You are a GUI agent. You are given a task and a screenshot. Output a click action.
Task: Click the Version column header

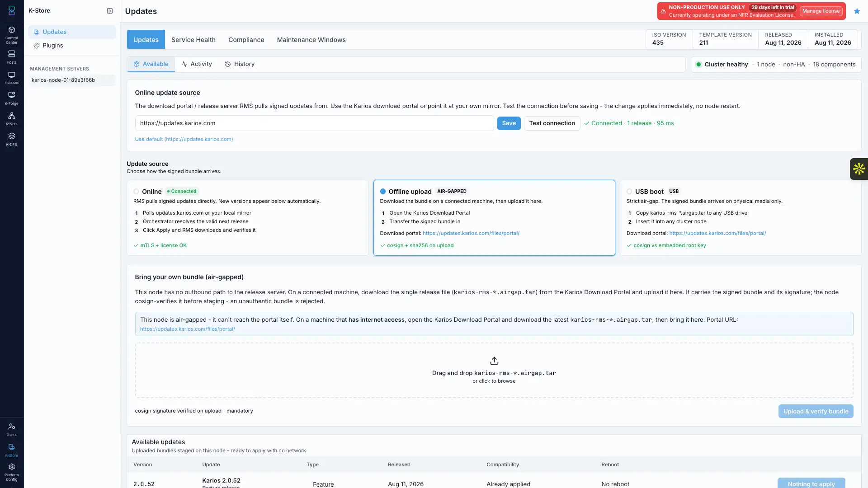click(143, 465)
